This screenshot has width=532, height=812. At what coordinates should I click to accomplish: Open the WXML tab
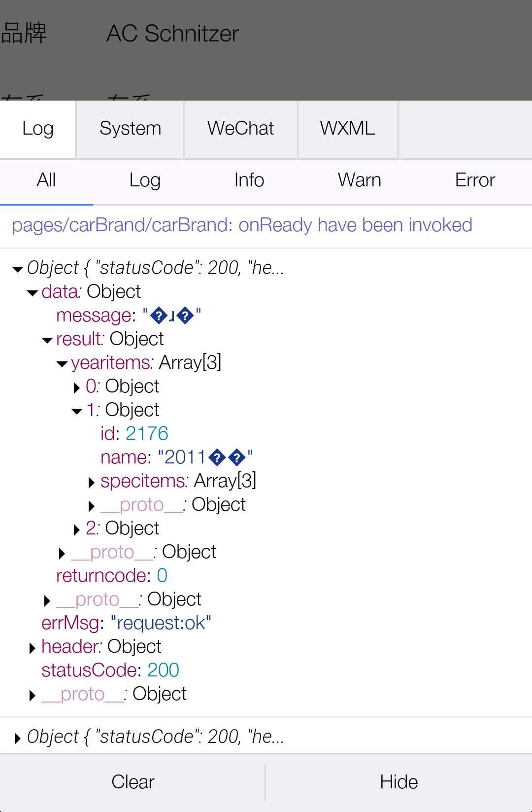pos(347,129)
